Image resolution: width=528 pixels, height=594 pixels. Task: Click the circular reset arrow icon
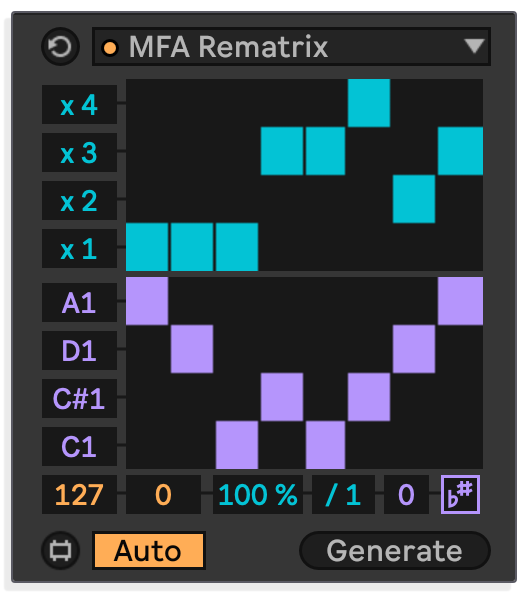coord(60,47)
